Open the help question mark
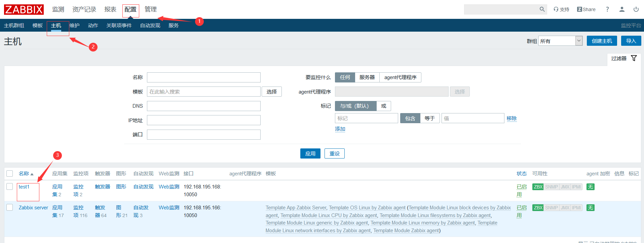 (x=607, y=9)
